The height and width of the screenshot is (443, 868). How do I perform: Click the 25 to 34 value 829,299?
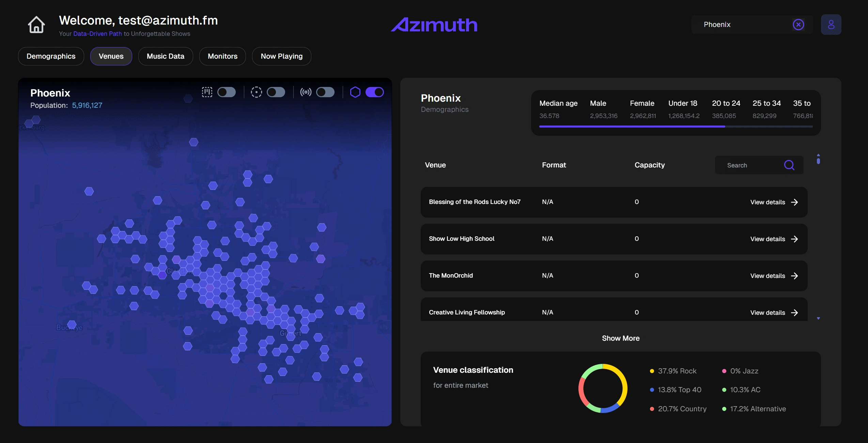click(764, 116)
